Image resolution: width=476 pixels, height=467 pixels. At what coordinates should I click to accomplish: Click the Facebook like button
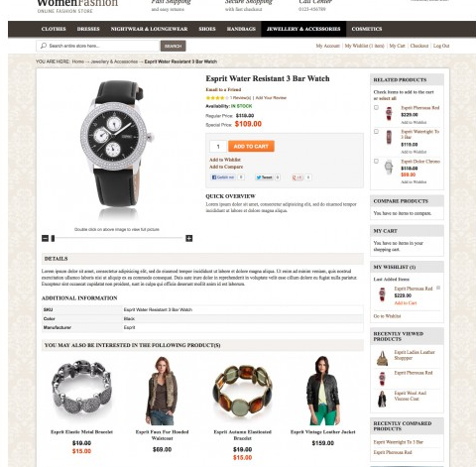point(223,177)
